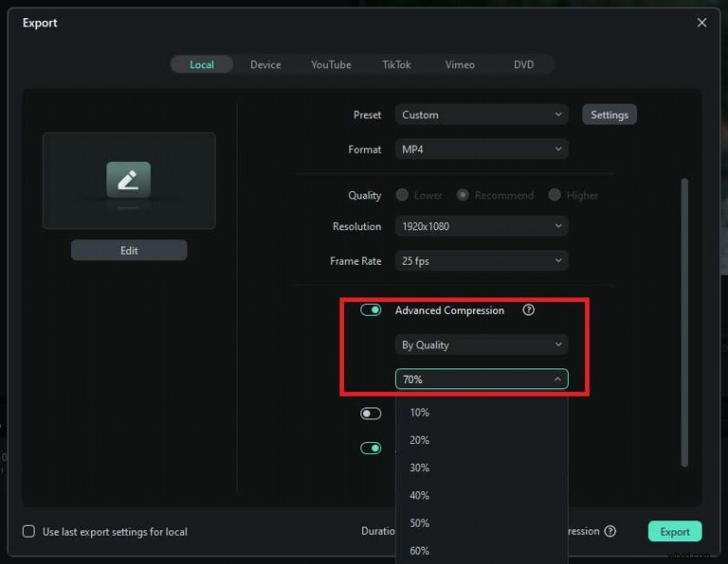Open the By Quality dropdown
728x564 pixels.
[480, 345]
